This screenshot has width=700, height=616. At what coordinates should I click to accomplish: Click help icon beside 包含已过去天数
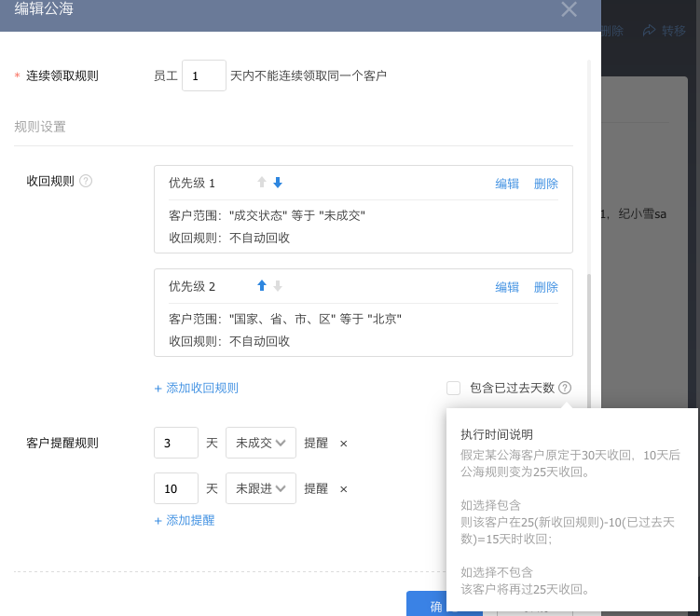566,388
